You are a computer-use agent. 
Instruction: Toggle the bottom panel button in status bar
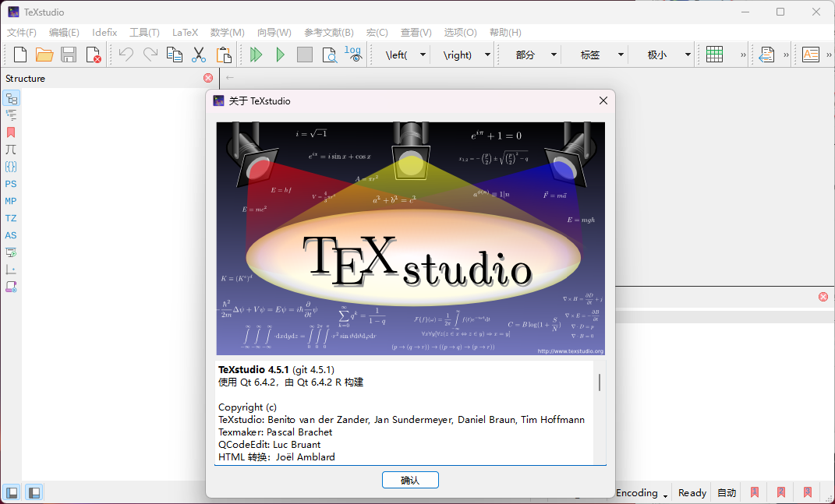click(34, 492)
